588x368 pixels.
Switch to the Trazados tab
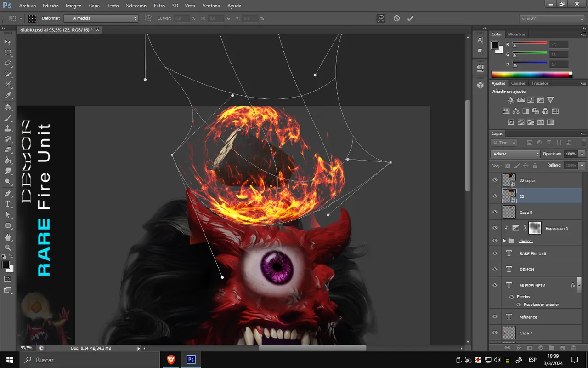coord(540,83)
